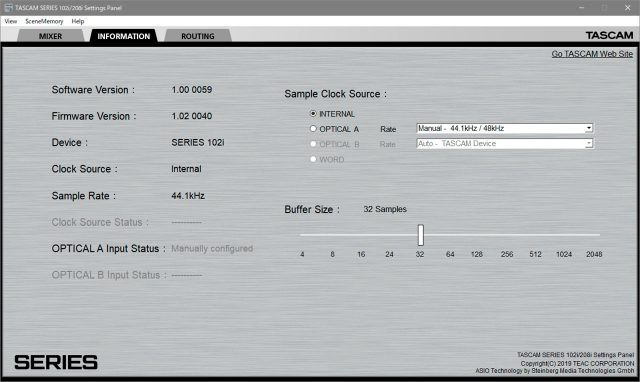Open the OPTICAL A Rate dropdown
Image resolution: width=640 pixels, height=382 pixels.
coord(505,128)
